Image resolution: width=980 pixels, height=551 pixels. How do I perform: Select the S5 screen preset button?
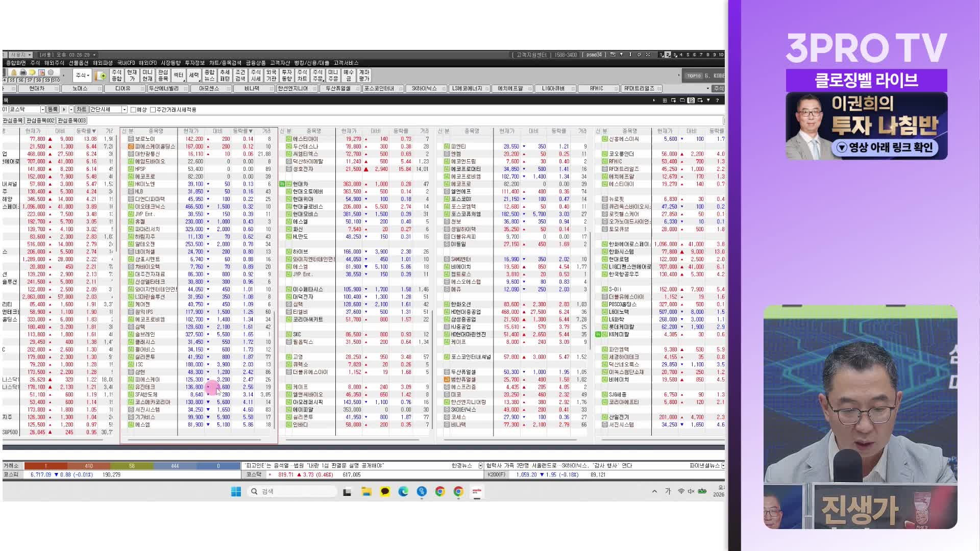pyautogui.click(x=12, y=80)
